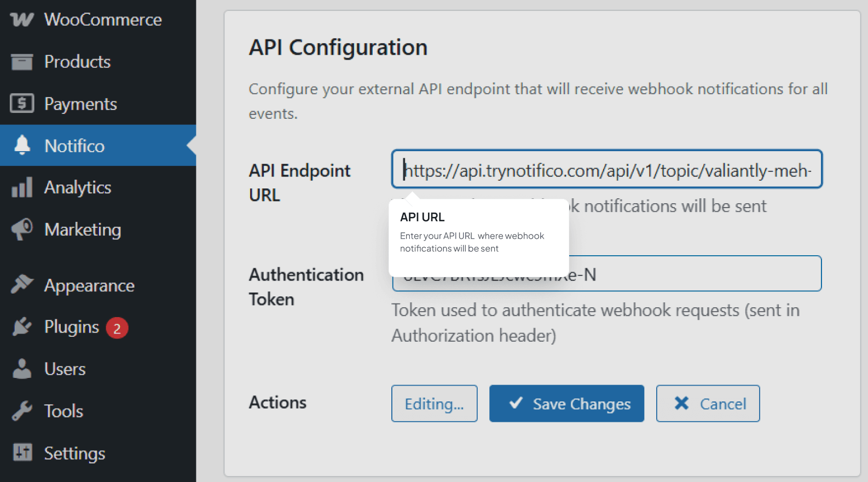Image resolution: width=868 pixels, height=482 pixels.
Task: Click the token description mentioning Authorization header
Action: [x=595, y=323]
